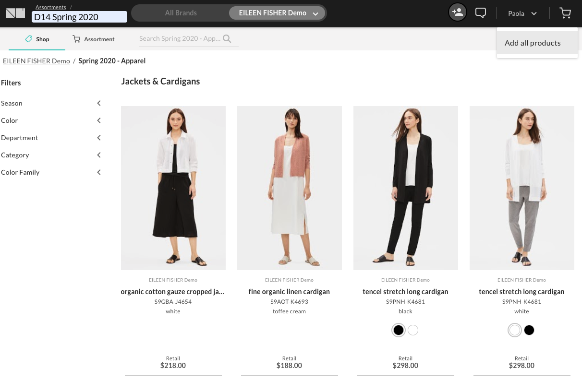Click the Assortments breadcrumb link
This screenshot has width=582, height=392.
point(50,7)
